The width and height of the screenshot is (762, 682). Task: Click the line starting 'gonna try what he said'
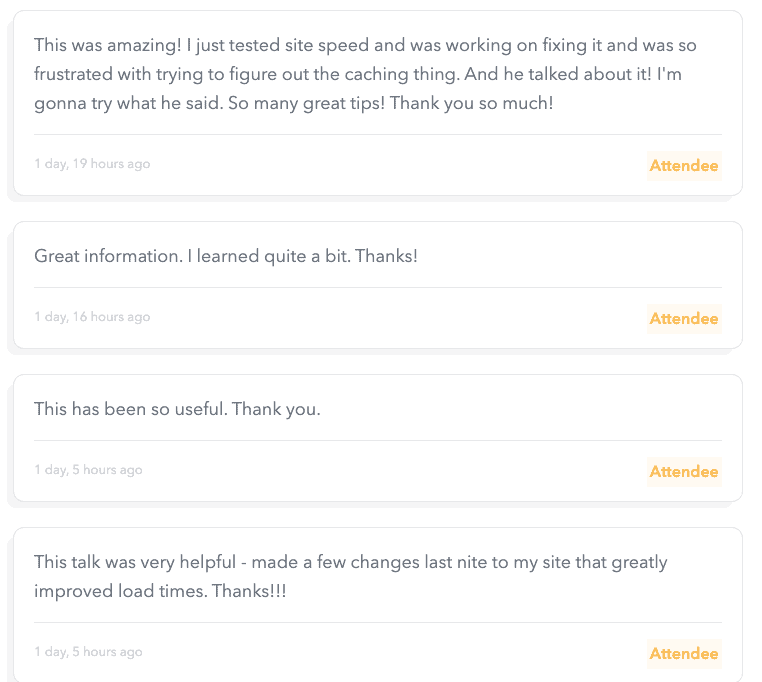point(293,103)
